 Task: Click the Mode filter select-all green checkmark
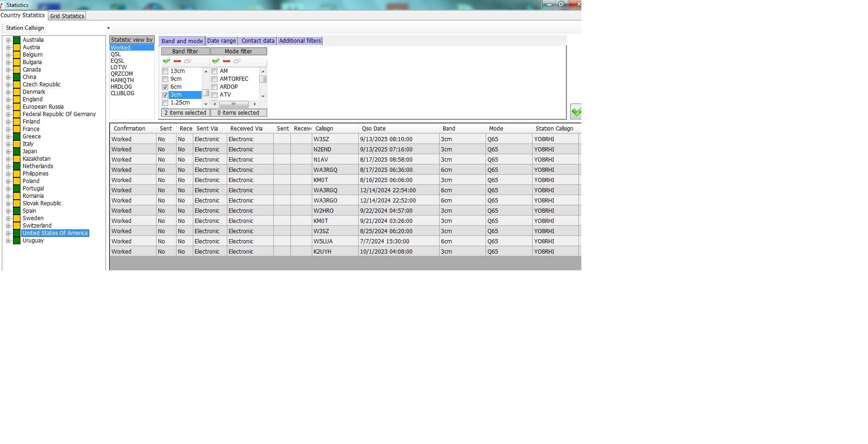click(x=216, y=61)
